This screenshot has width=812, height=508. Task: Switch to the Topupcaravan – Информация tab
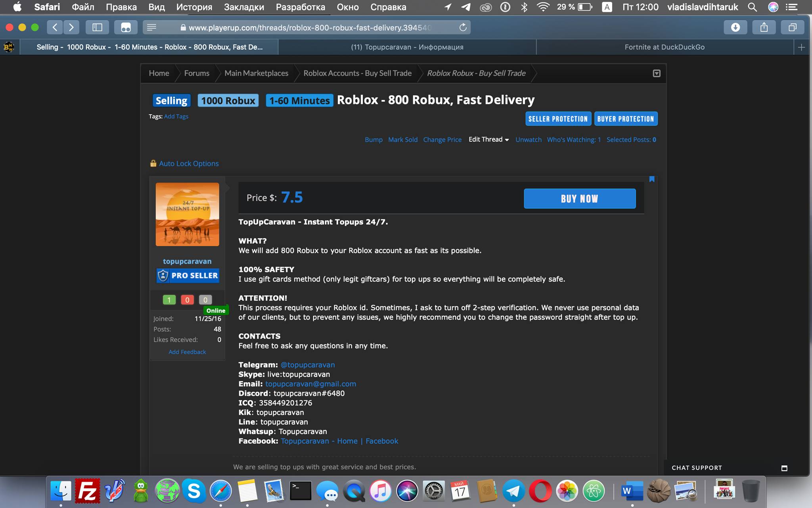pyautogui.click(x=407, y=47)
